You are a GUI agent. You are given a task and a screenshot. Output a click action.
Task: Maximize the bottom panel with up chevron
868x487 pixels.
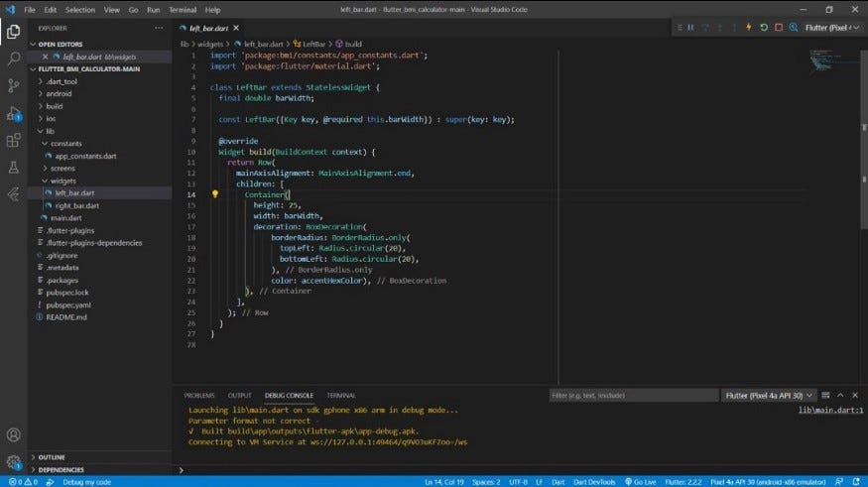pos(840,395)
